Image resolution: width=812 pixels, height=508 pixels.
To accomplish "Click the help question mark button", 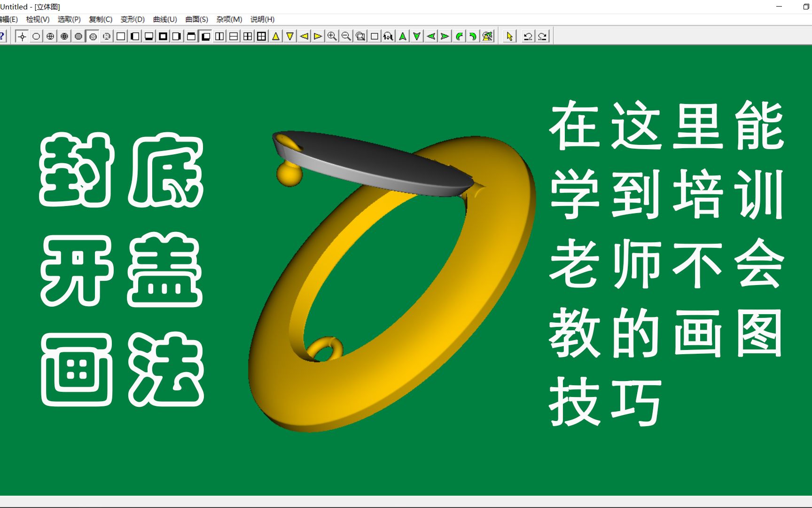I will coord(3,36).
